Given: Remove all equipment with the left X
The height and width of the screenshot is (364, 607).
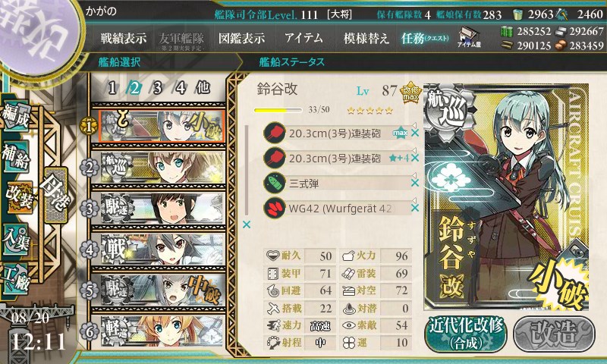Looking at the screenshot, I should (x=247, y=224).
